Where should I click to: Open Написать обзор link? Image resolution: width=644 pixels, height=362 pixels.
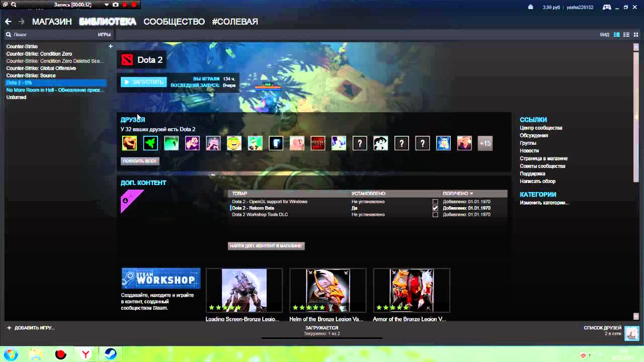click(x=537, y=181)
